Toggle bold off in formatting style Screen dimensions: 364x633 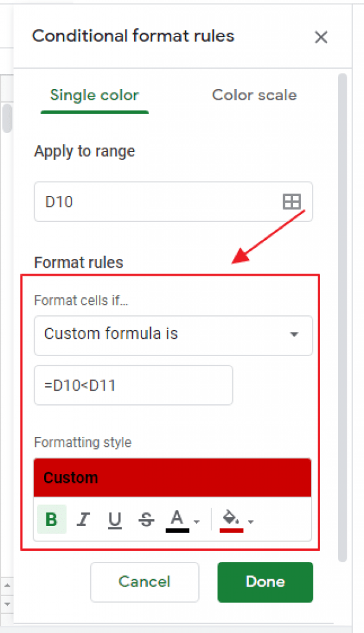pyautogui.click(x=51, y=519)
